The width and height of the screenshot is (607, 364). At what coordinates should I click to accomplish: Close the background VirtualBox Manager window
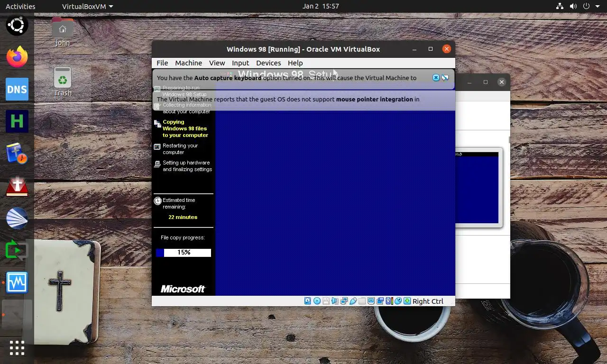(x=501, y=82)
